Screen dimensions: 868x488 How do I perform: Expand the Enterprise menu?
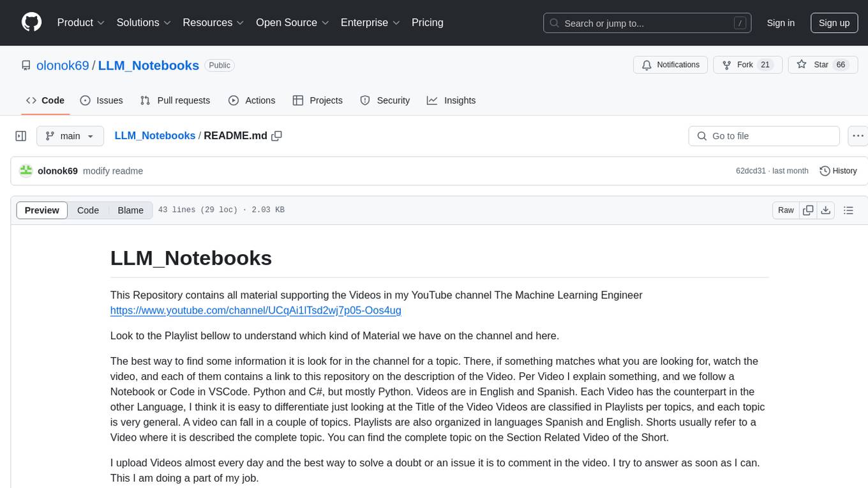[x=370, y=22]
